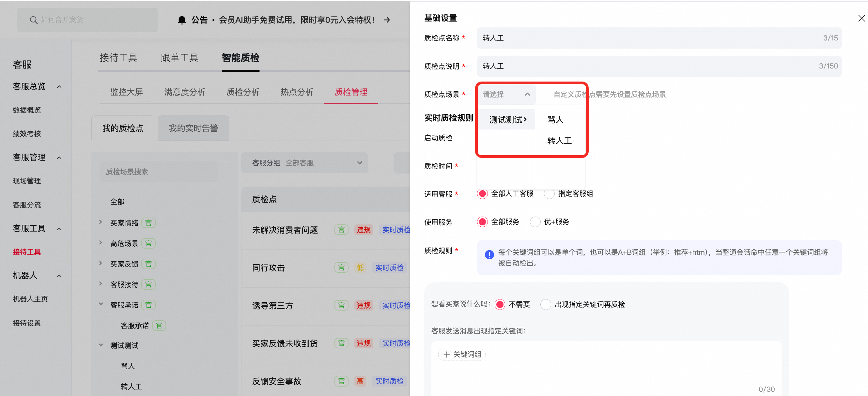Switch to 跟单工具 top tab

(x=179, y=58)
